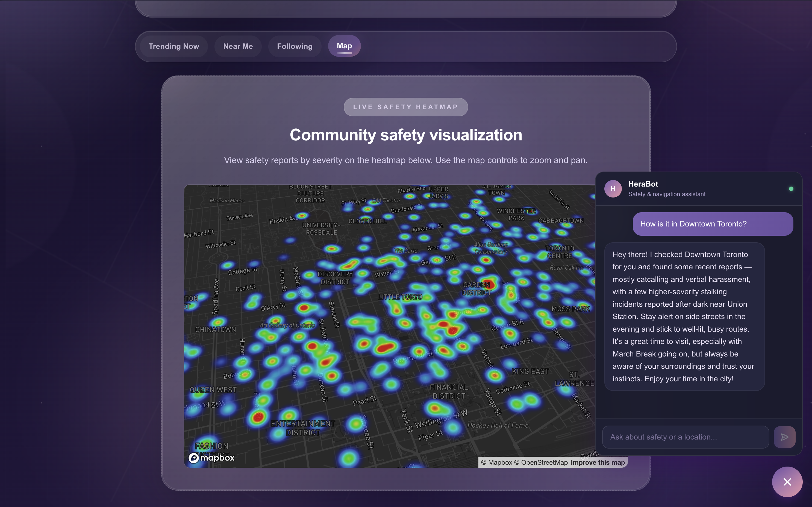Click the Improve this map link
Screen dimensions: 812x507
click(598, 462)
